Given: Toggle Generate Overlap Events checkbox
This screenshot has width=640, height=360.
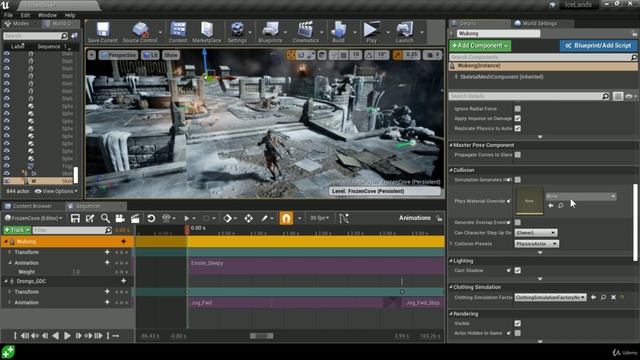Looking at the screenshot, I should [518, 222].
